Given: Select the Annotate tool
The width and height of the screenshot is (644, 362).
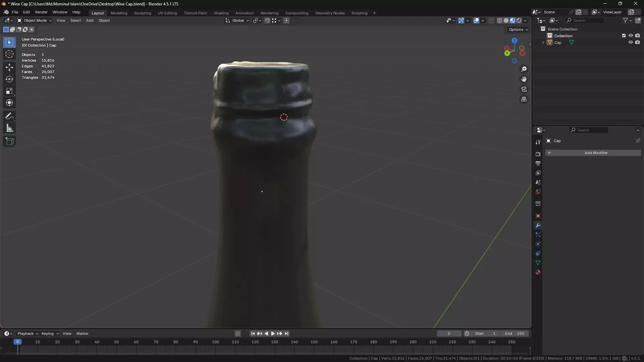Looking at the screenshot, I should click(x=9, y=116).
